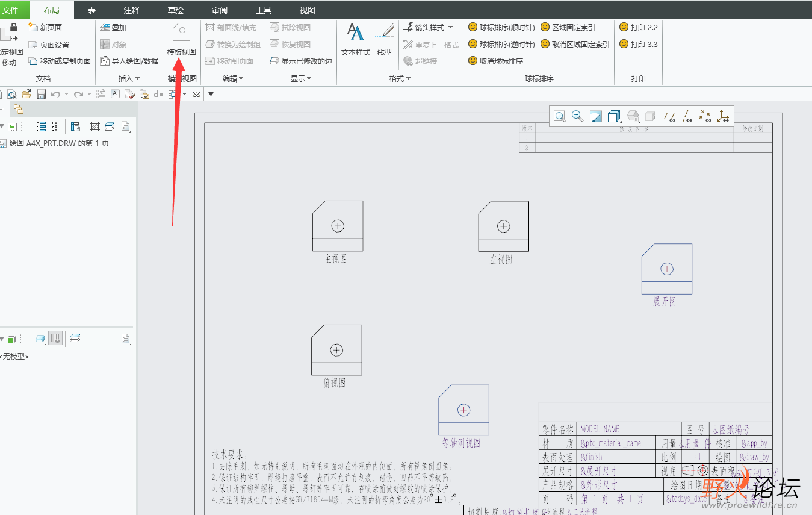Click 取消球标排序
This screenshot has width=812, height=515.
pyautogui.click(x=496, y=61)
